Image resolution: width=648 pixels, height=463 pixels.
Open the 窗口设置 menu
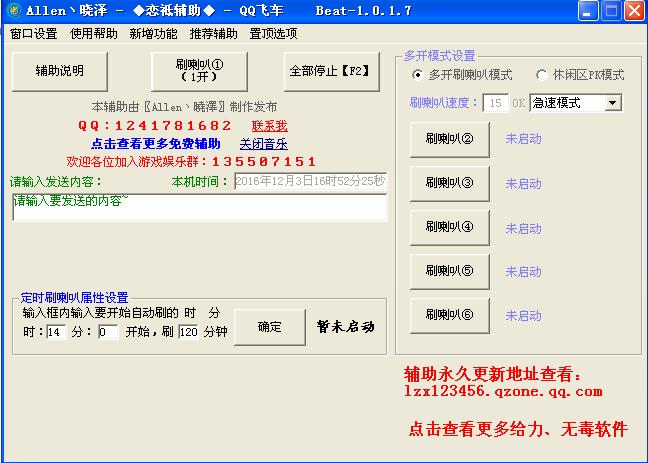click(x=34, y=33)
